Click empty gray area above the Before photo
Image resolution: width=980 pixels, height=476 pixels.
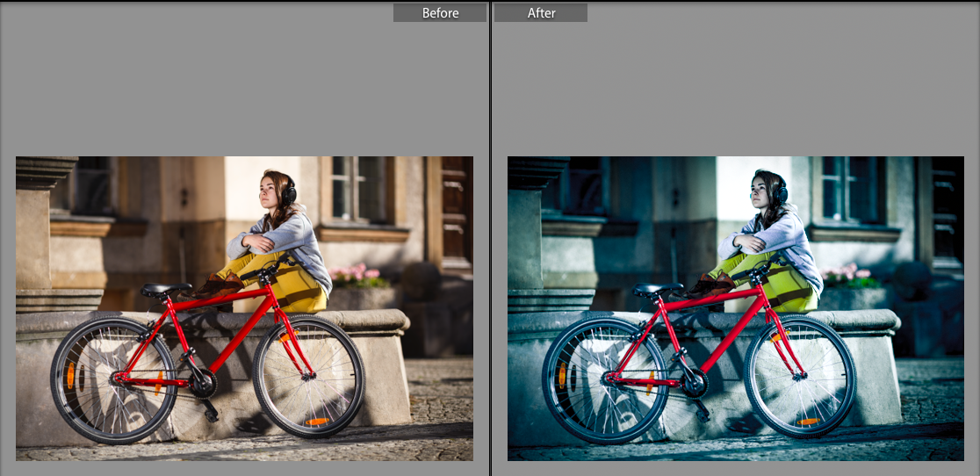237,88
